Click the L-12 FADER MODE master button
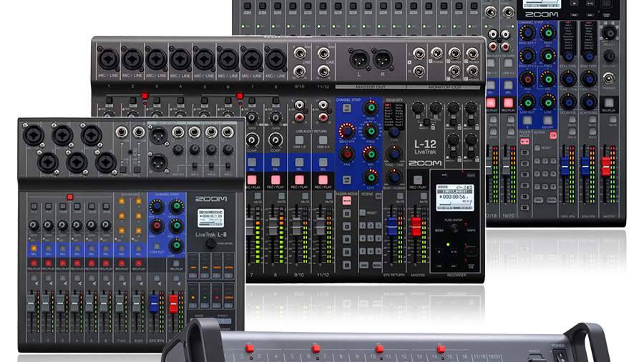 pyautogui.click(x=347, y=202)
